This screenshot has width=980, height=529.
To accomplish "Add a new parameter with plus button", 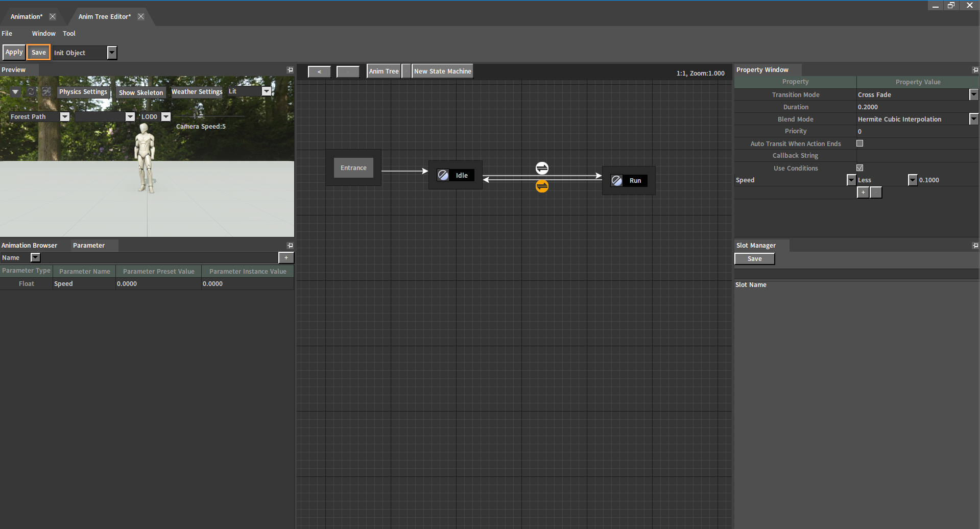I will [286, 258].
